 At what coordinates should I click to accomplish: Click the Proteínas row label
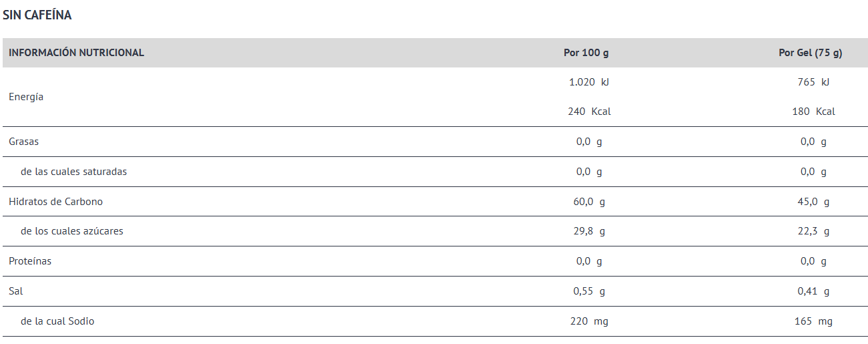pyautogui.click(x=30, y=261)
